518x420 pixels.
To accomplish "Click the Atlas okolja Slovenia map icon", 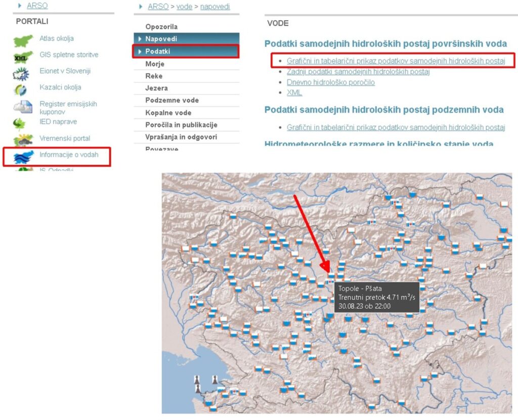I will (23, 41).
